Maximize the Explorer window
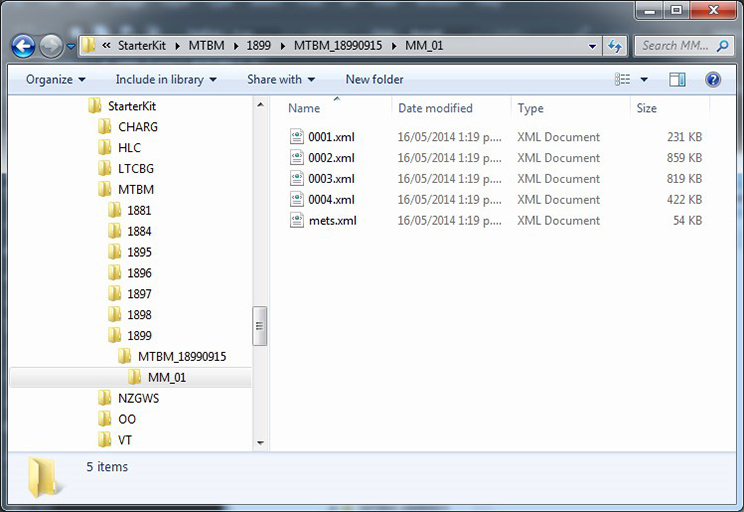 [676, 10]
